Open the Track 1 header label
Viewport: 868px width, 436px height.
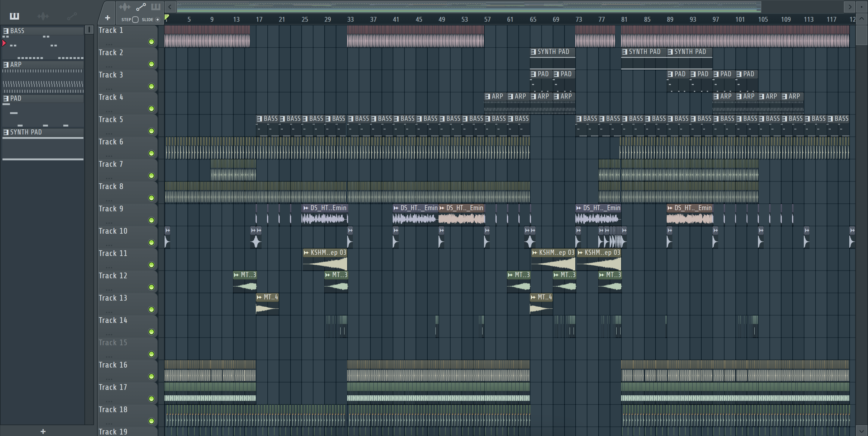[111, 30]
